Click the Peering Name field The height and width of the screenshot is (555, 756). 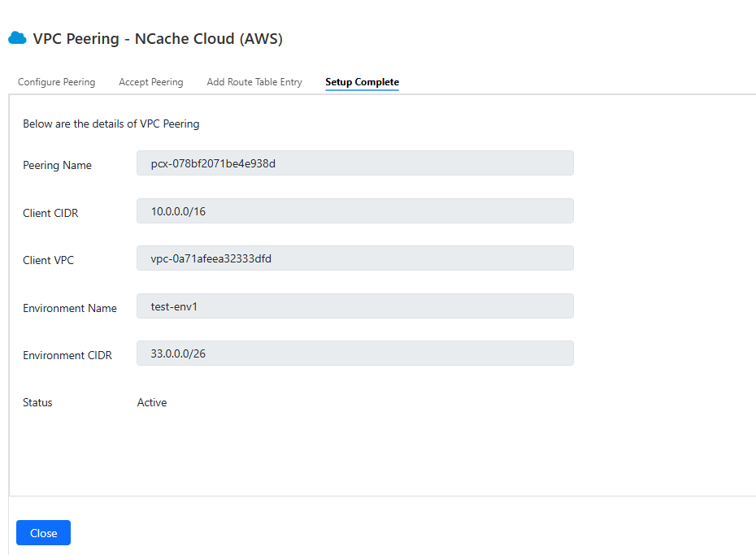pos(355,163)
